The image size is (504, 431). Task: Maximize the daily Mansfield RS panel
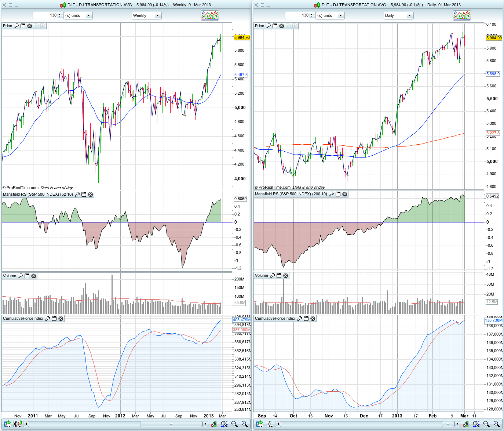(x=338, y=194)
